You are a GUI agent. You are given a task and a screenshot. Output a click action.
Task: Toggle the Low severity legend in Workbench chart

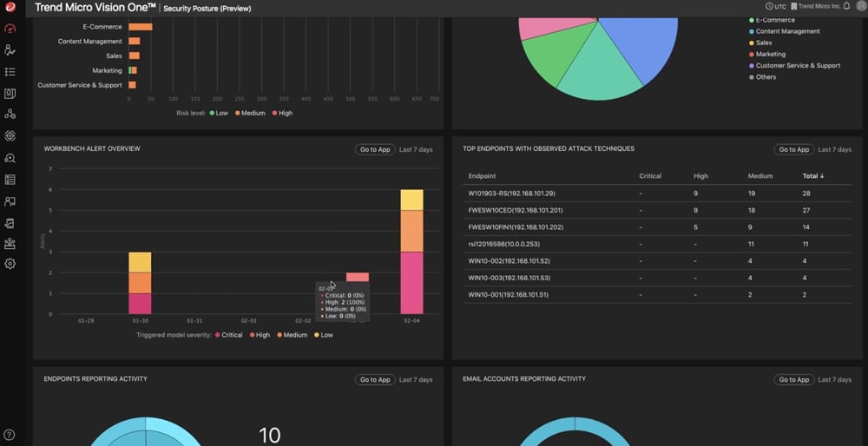click(322, 335)
